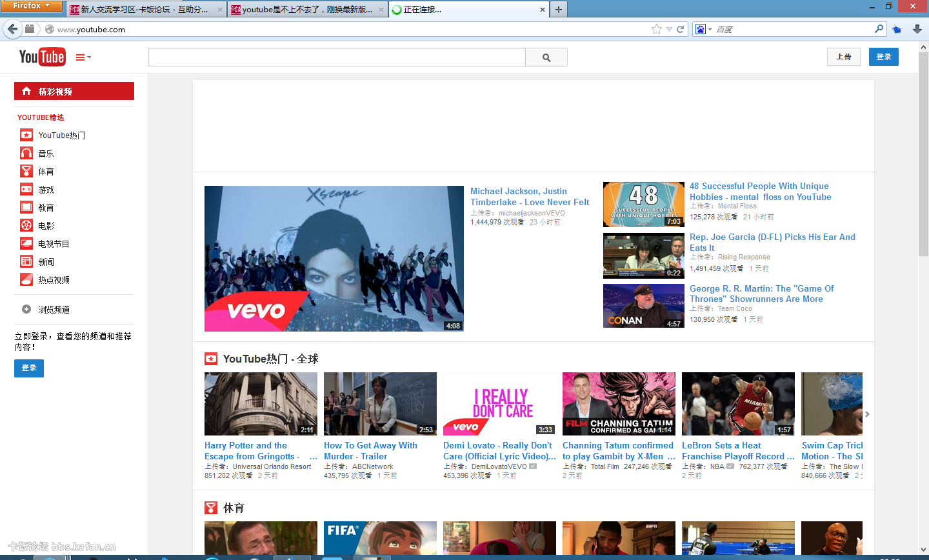Open 48 Successful People video thumbnail
Viewport: 929px width, 560px height.
tap(644, 205)
